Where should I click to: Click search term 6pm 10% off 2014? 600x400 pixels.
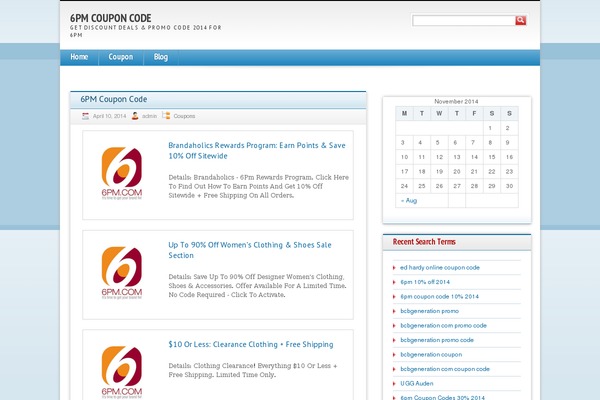(x=425, y=282)
